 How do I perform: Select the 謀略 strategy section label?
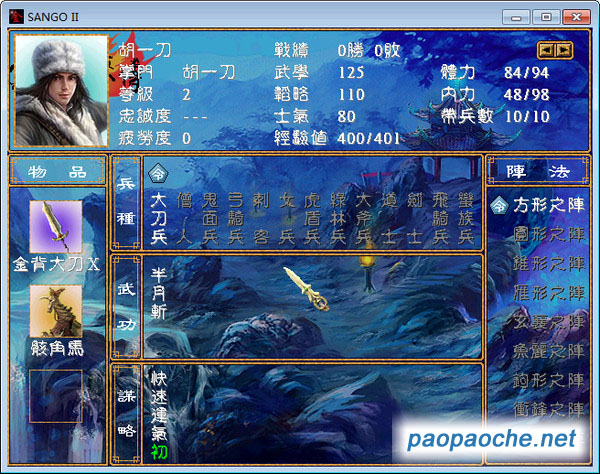pos(126,414)
